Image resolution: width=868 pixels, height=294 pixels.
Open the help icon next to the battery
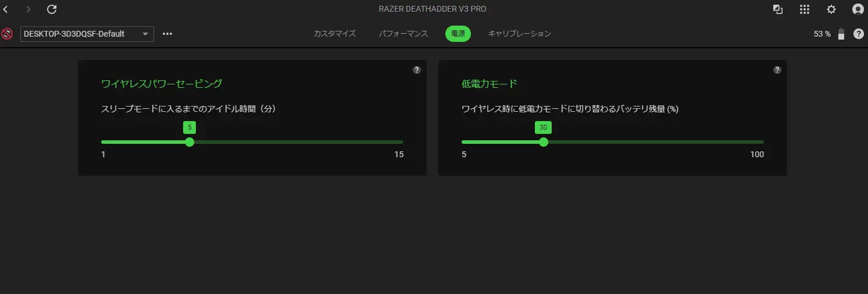tap(858, 34)
